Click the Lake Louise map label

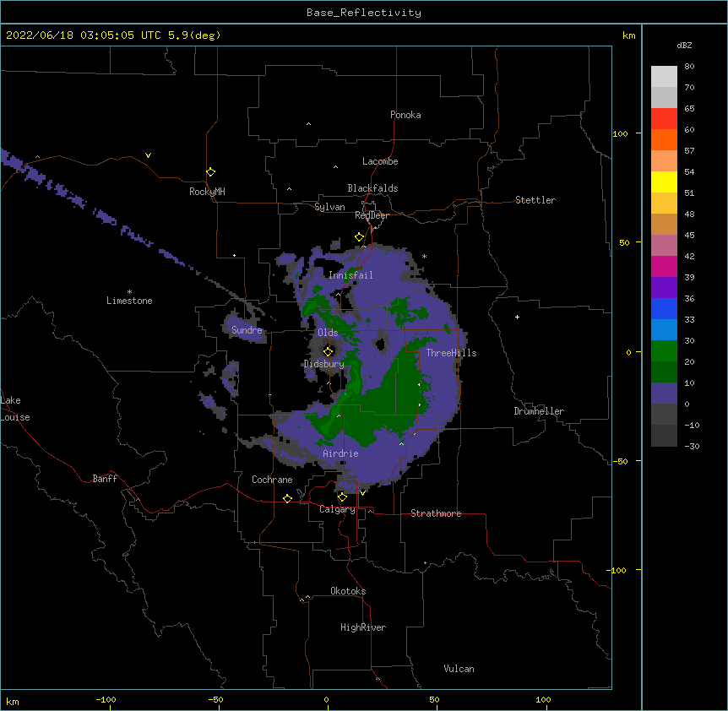[x=15, y=409]
